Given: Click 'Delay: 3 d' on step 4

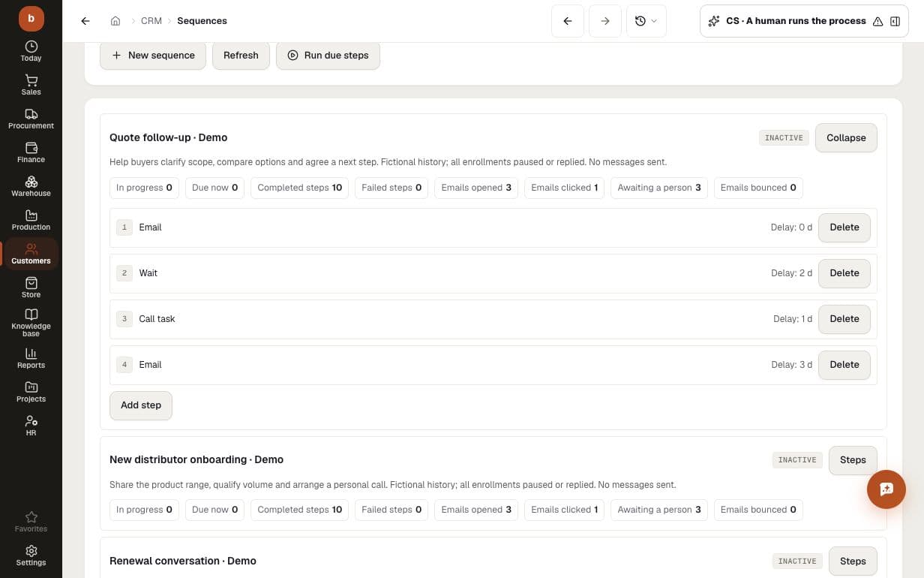Looking at the screenshot, I should (x=791, y=365).
